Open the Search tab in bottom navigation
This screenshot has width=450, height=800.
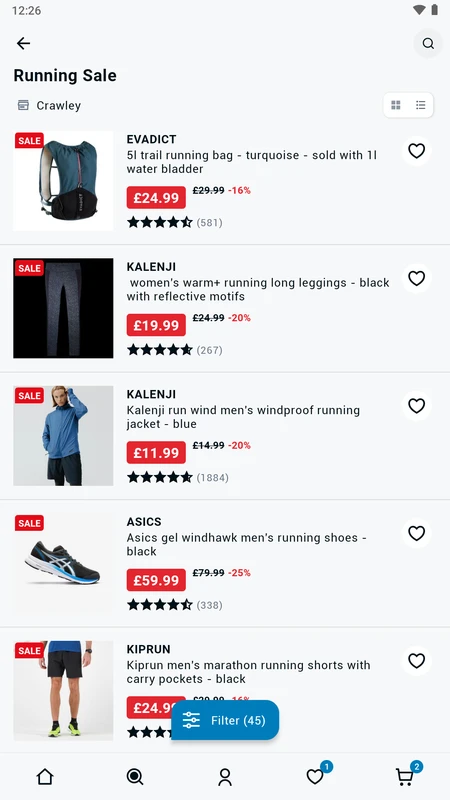(x=135, y=777)
